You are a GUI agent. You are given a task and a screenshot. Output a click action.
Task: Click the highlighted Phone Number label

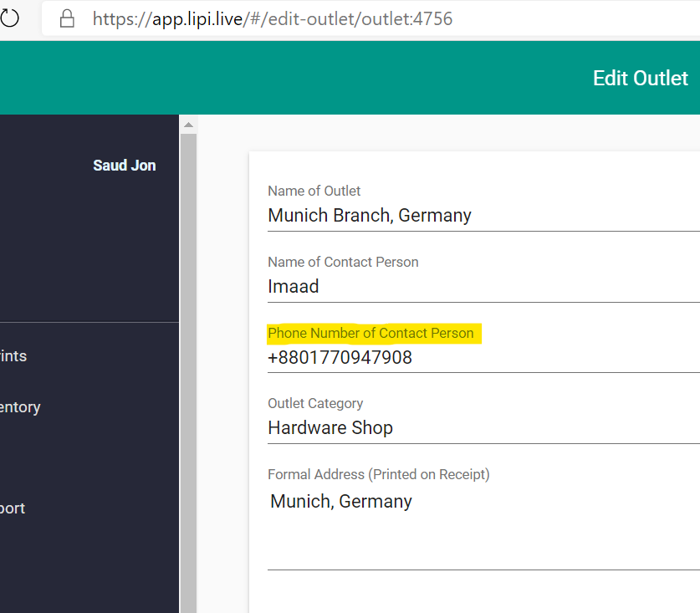click(x=373, y=333)
